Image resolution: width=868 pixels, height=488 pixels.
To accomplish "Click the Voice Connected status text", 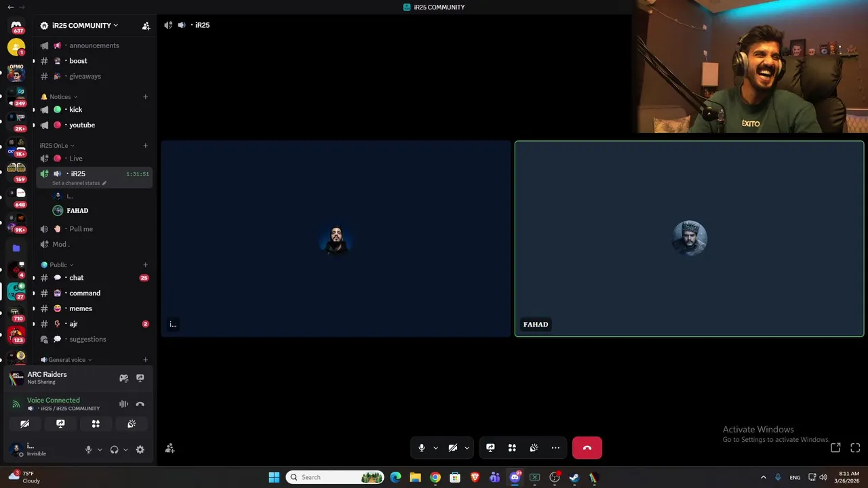I will (54, 401).
